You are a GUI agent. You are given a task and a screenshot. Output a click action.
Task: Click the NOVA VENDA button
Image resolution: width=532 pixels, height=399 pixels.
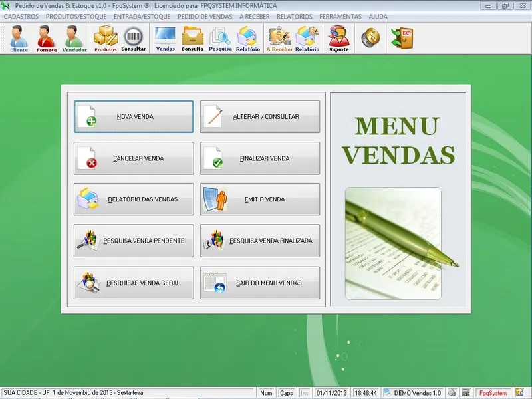pyautogui.click(x=134, y=117)
